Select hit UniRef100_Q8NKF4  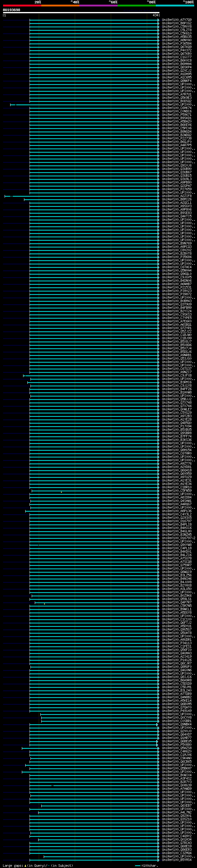[x=176, y=81]
